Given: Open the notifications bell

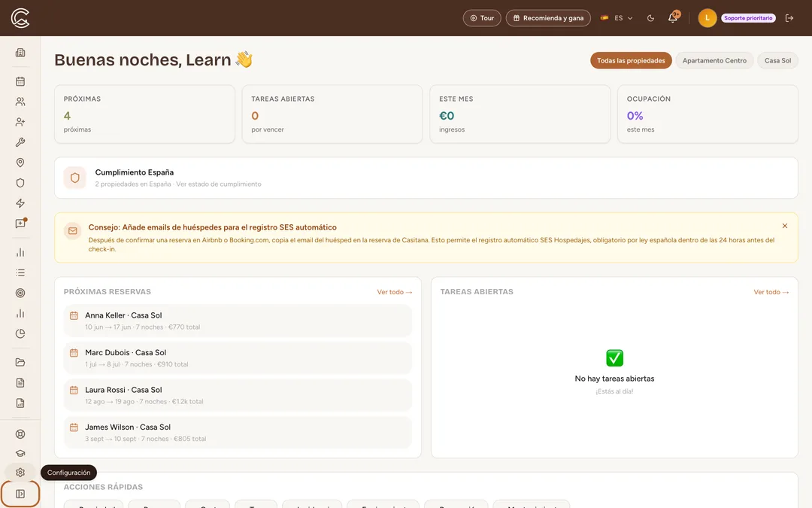Looking at the screenshot, I should (673, 17).
